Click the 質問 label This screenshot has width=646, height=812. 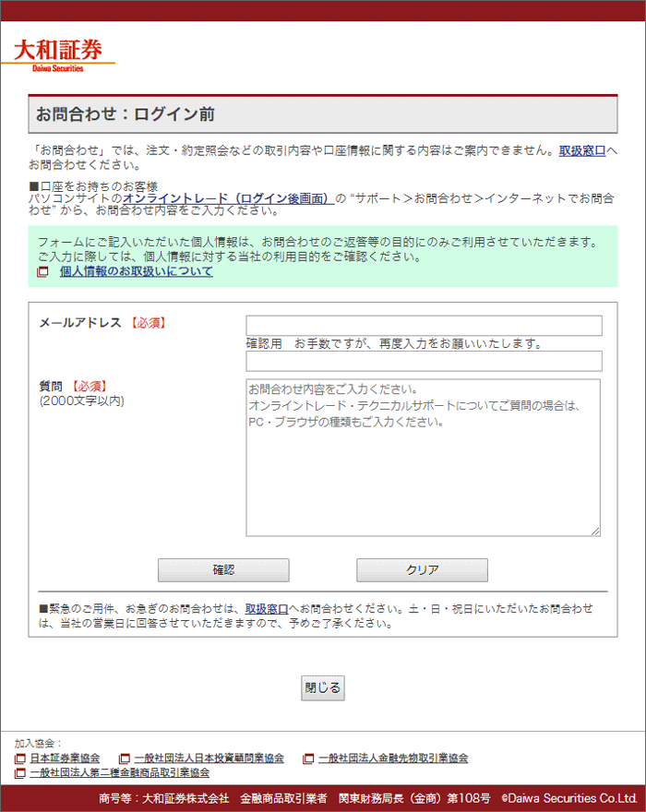click(51, 387)
